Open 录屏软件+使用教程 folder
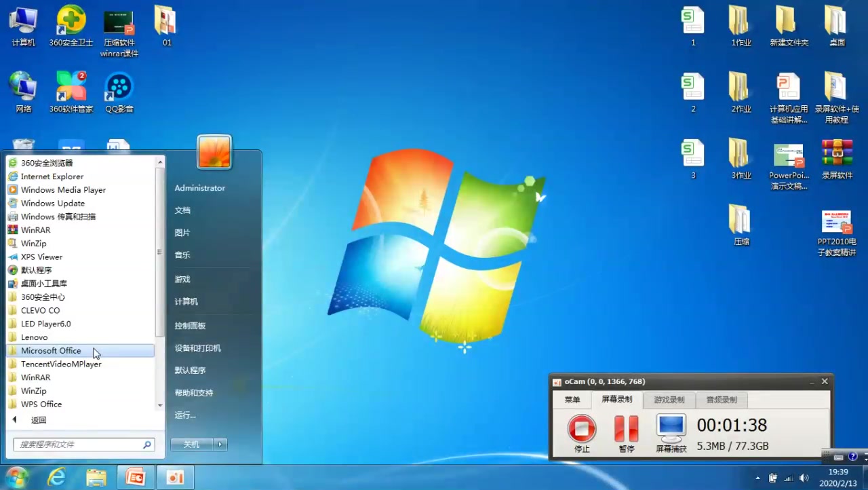The height and width of the screenshot is (490, 868). [x=837, y=98]
